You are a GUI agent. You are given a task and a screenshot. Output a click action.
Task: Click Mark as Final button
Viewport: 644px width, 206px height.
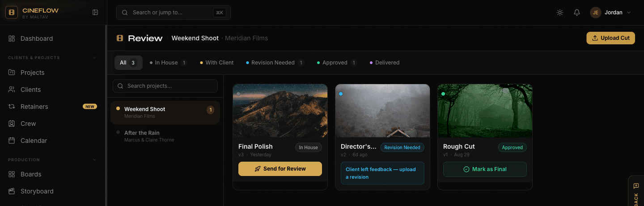(x=485, y=169)
